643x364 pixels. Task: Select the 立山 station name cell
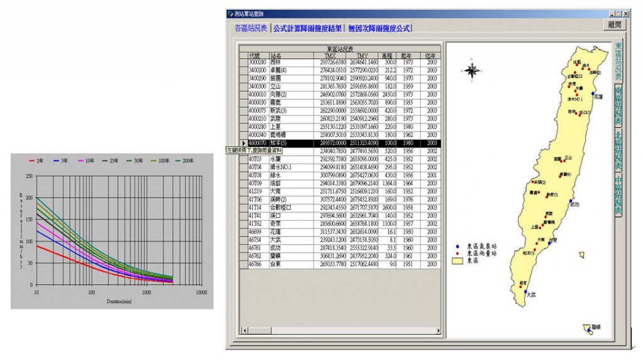(291, 87)
